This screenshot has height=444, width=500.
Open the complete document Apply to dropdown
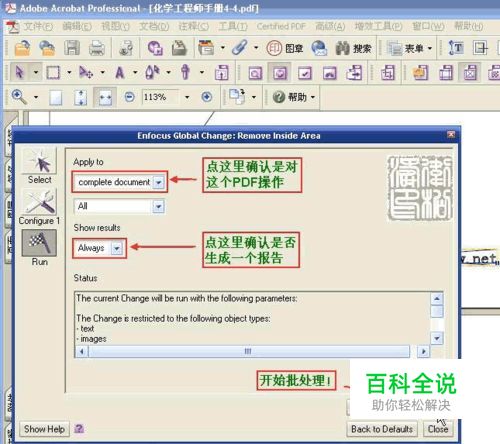tap(120, 182)
